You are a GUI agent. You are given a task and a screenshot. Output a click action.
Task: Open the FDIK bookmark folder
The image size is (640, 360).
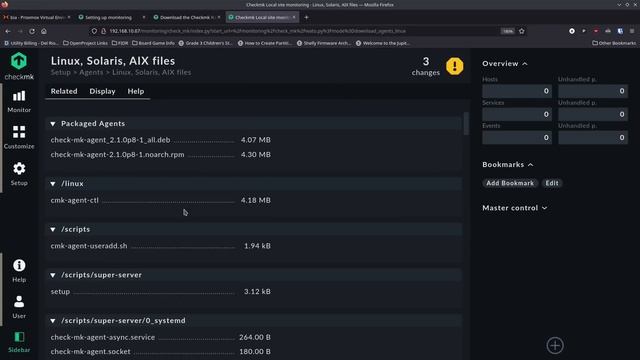tap(120, 43)
